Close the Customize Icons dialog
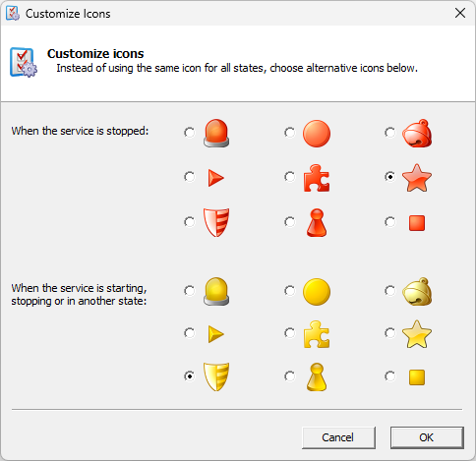This screenshot has height=461, width=476. [x=460, y=13]
